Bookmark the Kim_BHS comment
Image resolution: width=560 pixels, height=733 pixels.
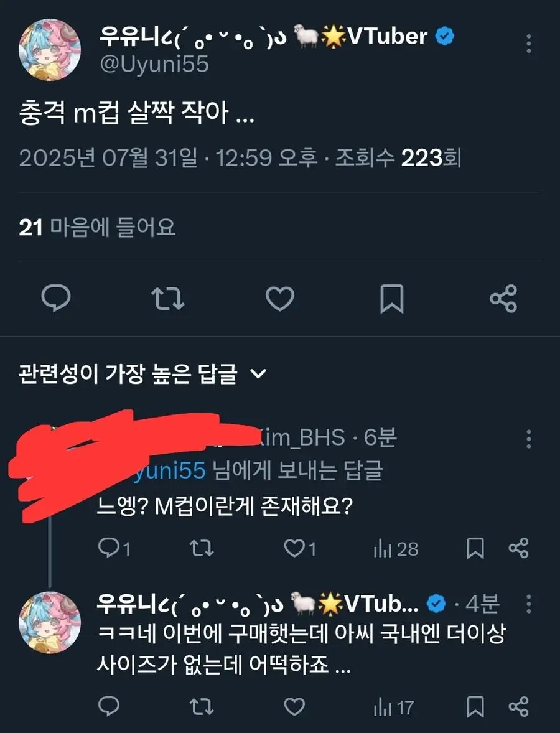tap(475, 548)
